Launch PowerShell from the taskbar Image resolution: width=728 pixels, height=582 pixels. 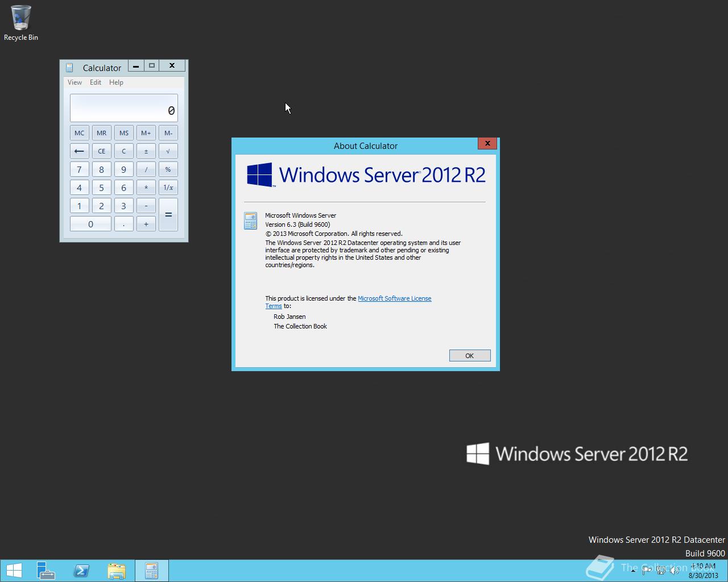pos(81,571)
